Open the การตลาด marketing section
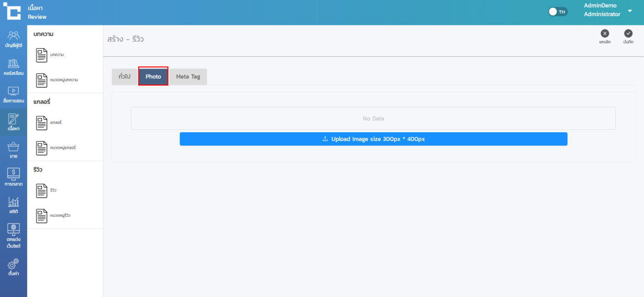644x297 pixels. point(13,177)
